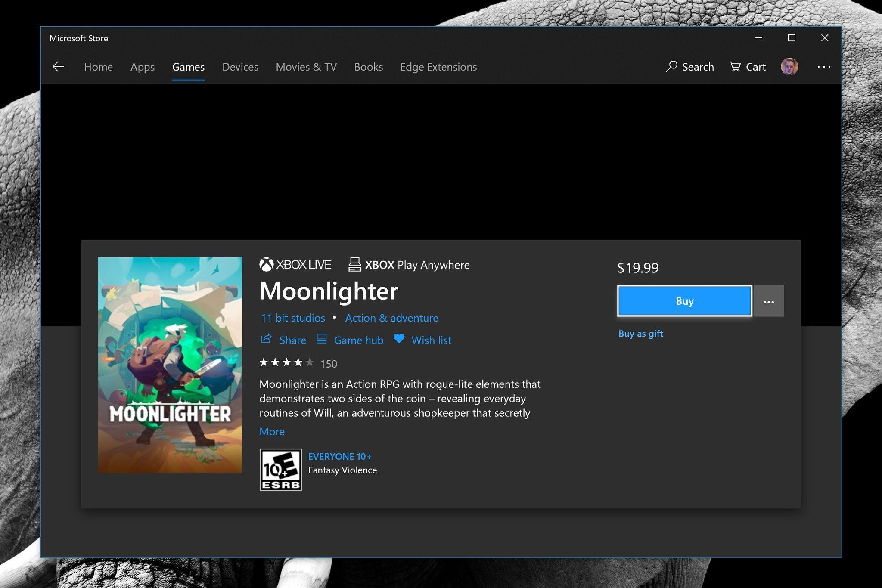Image resolution: width=882 pixels, height=588 pixels.
Task: Click the ESRB 10+ rating badge
Action: click(281, 470)
